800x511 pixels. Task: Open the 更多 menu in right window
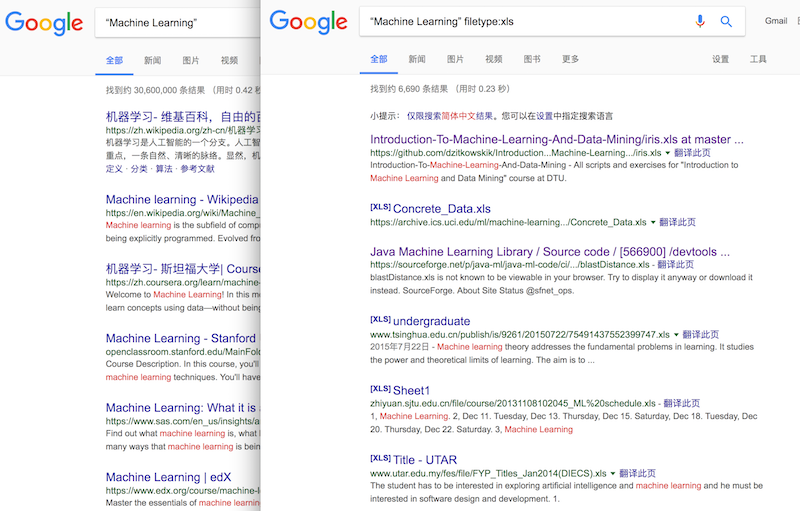click(570, 59)
